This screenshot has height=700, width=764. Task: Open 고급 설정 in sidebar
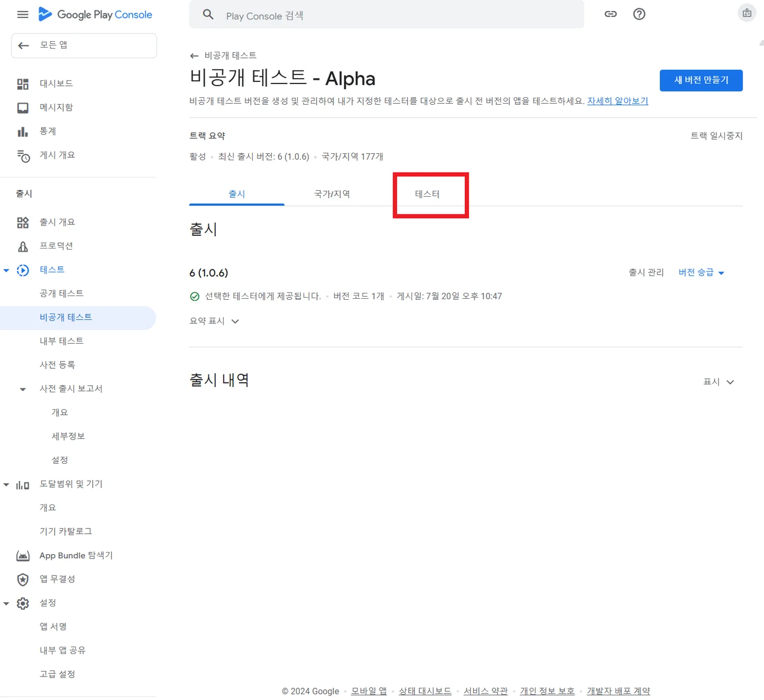[x=57, y=674]
